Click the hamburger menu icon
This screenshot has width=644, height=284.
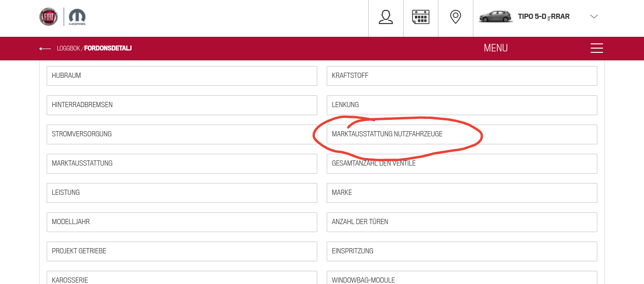596,48
